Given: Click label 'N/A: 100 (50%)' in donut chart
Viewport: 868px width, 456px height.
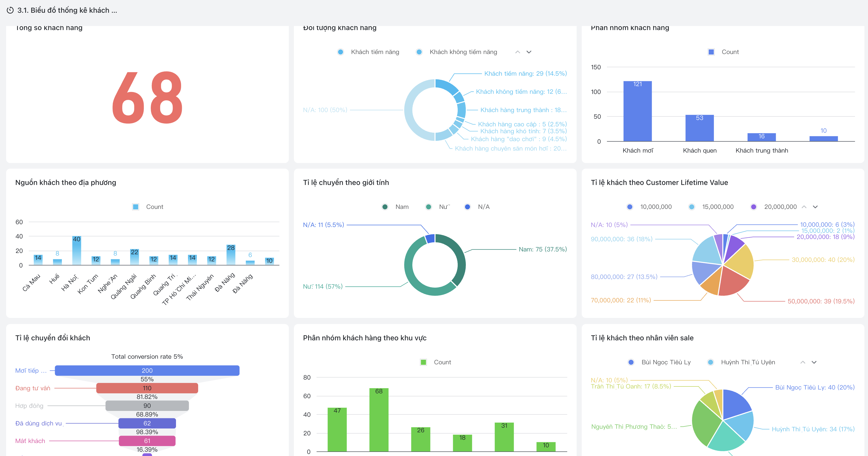Looking at the screenshot, I should coord(325,110).
